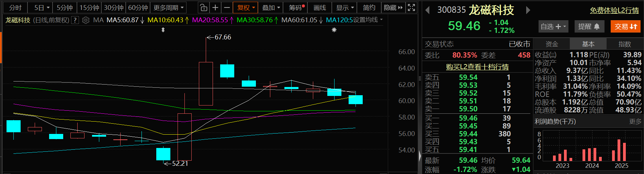Toggle 简约 simple view mode
The image size is (644, 174).
coord(369,8)
